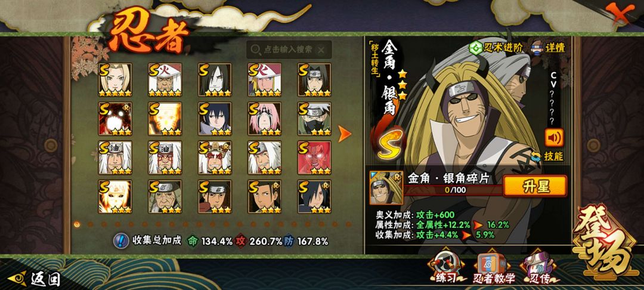
Task: Jump to the last page indicator dot
Action: click(x=348, y=224)
